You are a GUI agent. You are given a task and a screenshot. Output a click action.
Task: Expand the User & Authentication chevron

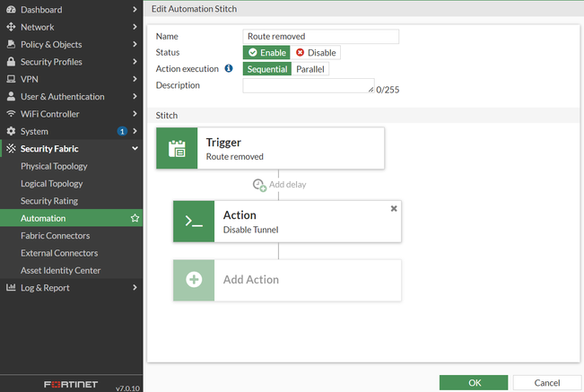pos(135,96)
